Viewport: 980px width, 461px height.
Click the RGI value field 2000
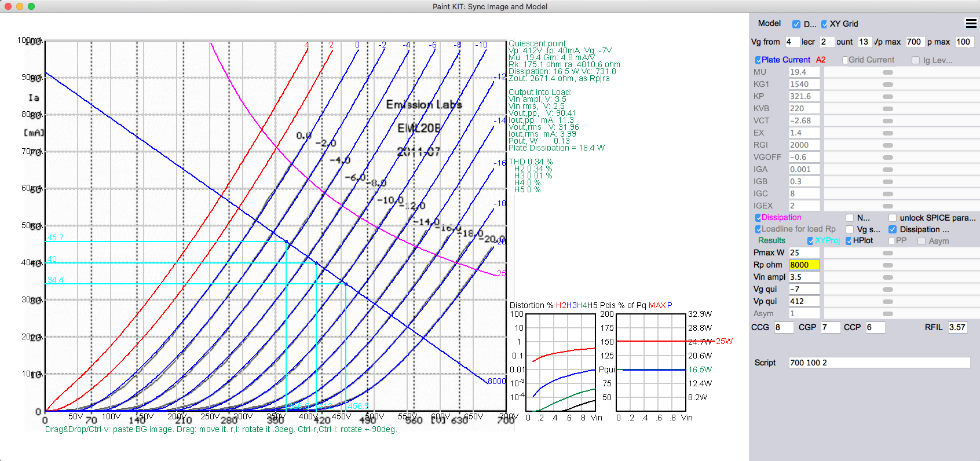tap(804, 145)
